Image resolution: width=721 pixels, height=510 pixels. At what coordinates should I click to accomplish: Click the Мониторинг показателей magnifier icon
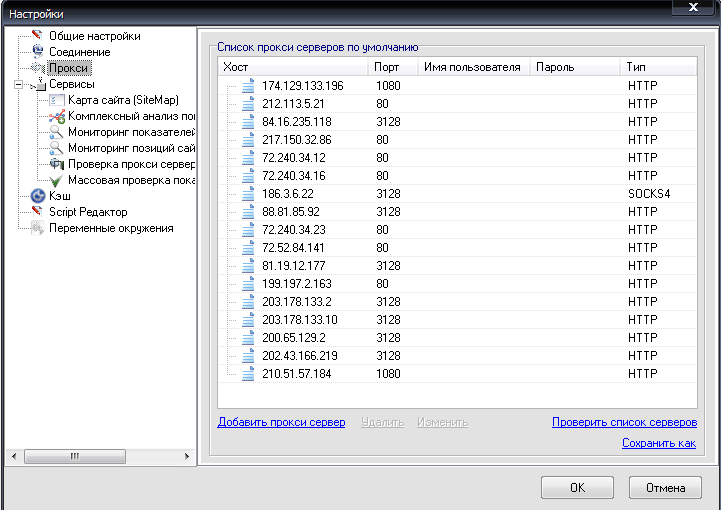(57, 132)
